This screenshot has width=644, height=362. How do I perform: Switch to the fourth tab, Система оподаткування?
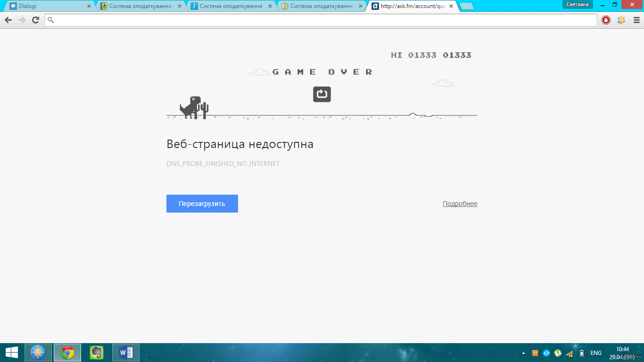[322, 6]
